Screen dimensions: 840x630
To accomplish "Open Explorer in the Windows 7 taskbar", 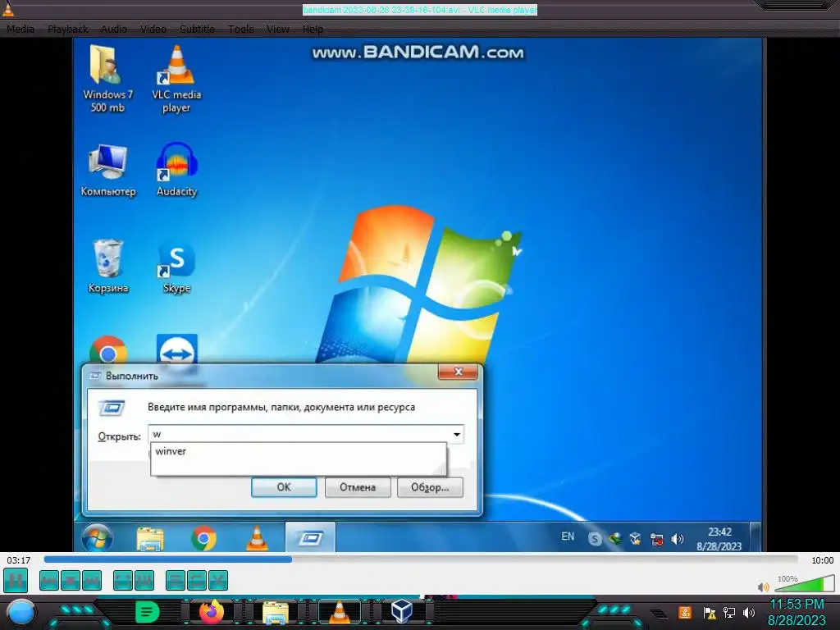I will coord(150,538).
